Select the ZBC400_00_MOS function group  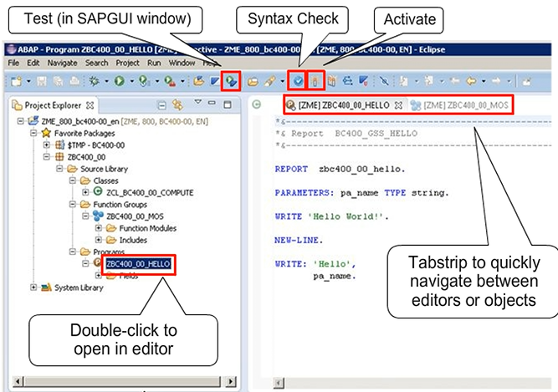pyautogui.click(x=135, y=216)
